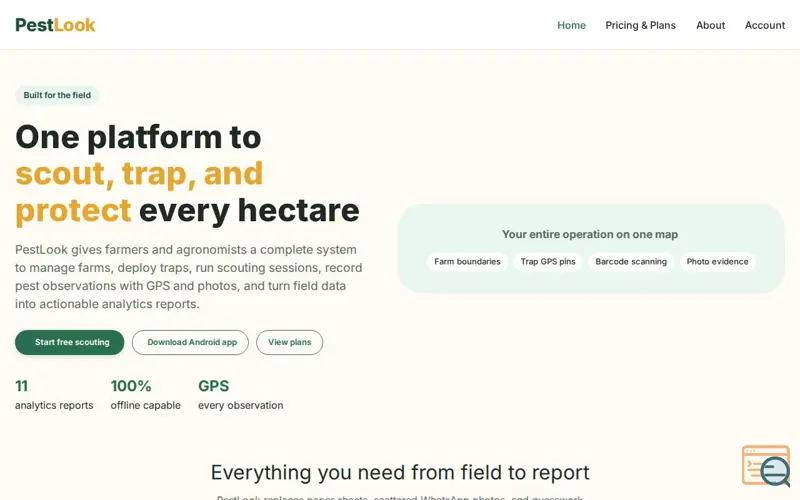The image size is (800, 500).
Task: Click the 11 analytics reports stat
Action: click(x=54, y=394)
